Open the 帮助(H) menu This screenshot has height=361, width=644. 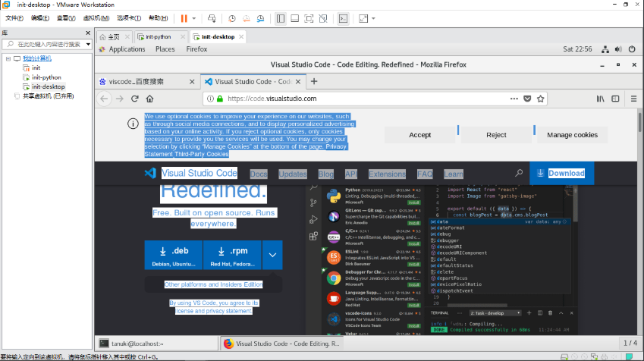point(158,18)
